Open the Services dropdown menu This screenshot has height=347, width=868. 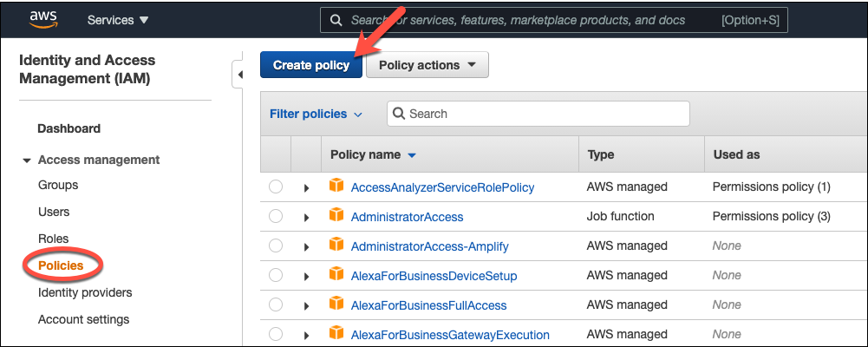click(x=118, y=20)
